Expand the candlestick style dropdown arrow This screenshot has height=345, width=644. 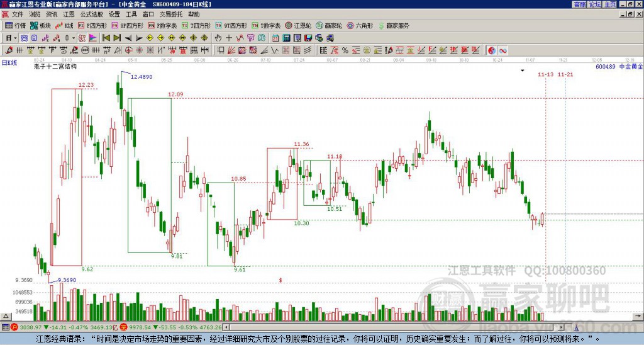(x=74, y=38)
